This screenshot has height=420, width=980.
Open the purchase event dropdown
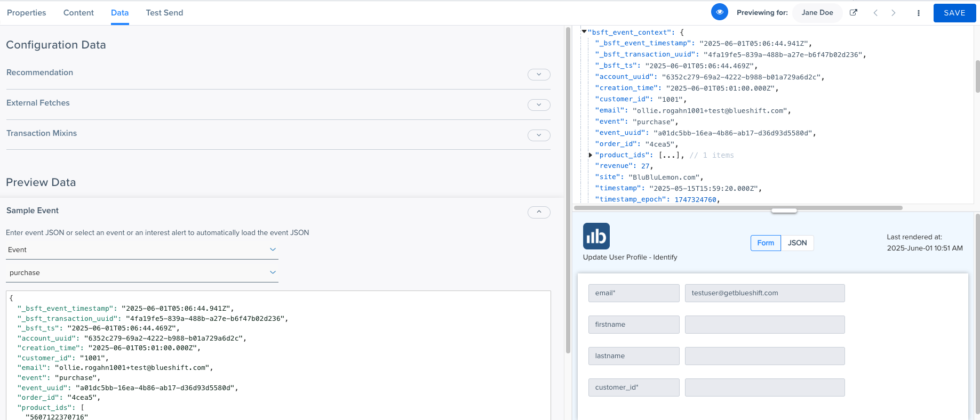142,272
